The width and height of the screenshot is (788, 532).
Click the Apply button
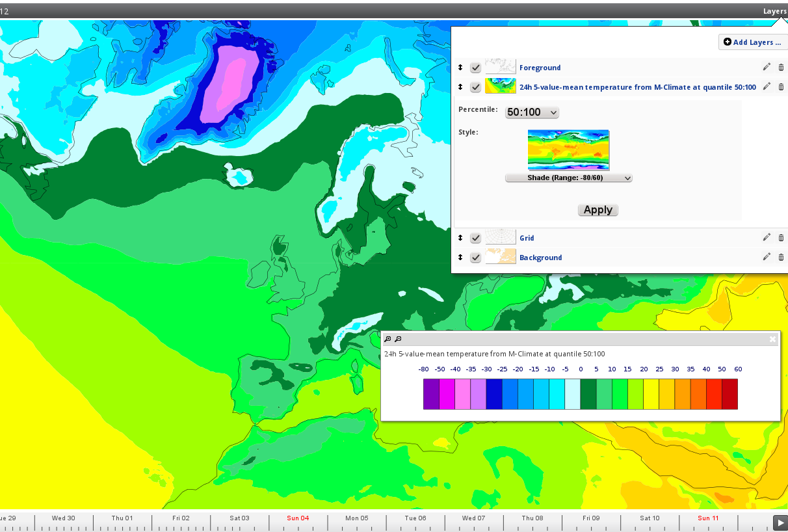[x=598, y=210]
